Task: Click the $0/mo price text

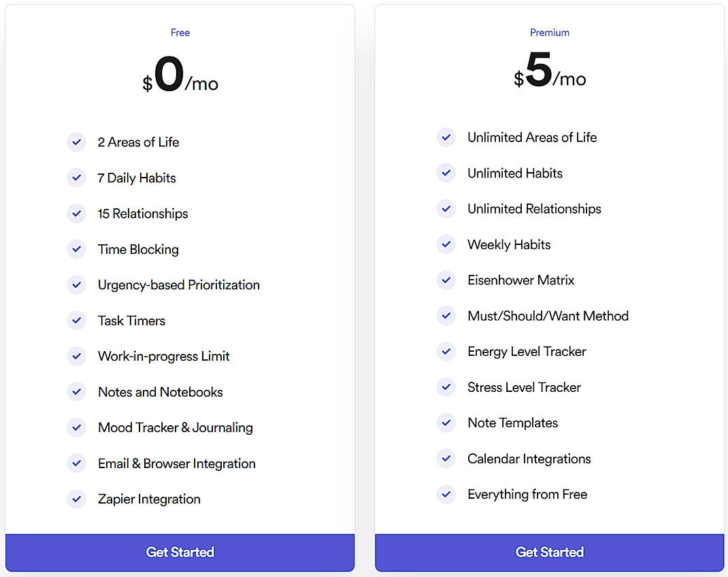Action: tap(180, 73)
